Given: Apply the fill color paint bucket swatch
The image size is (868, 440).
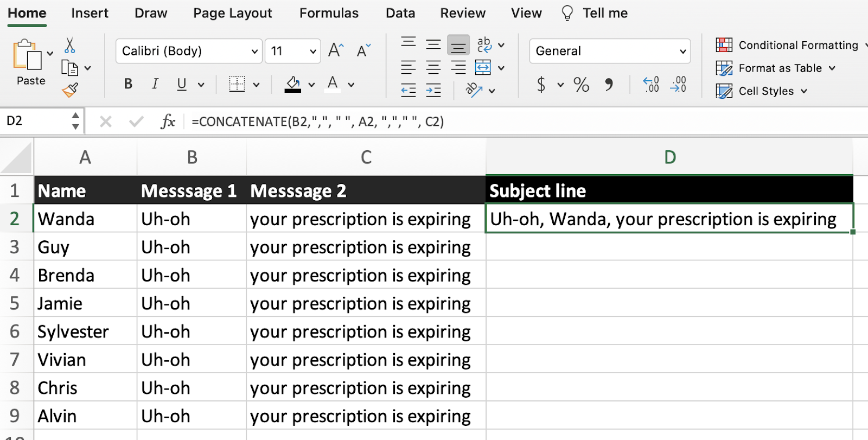Looking at the screenshot, I should (x=293, y=84).
